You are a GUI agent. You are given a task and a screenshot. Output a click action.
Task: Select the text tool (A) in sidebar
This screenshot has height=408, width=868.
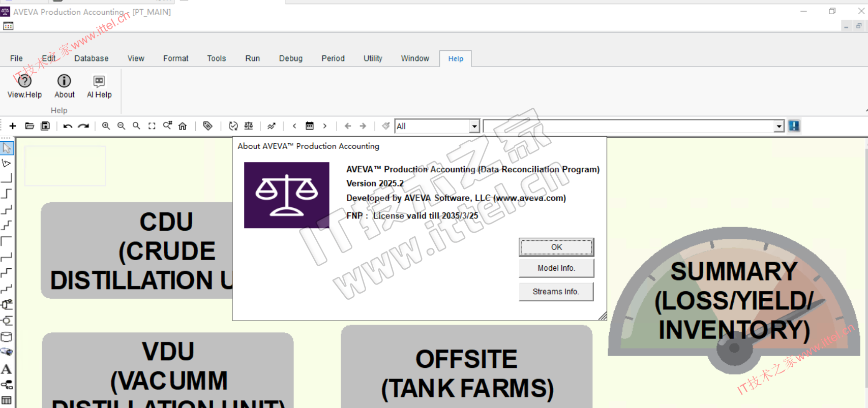pos(7,369)
